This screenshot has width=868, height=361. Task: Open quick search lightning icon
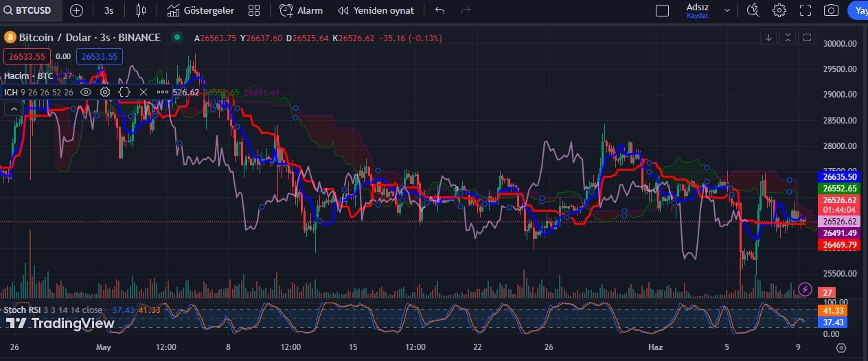pyautogui.click(x=753, y=10)
